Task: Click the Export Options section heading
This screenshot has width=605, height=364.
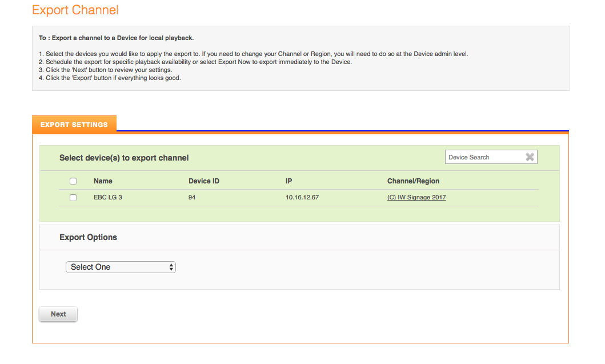Action: (88, 237)
